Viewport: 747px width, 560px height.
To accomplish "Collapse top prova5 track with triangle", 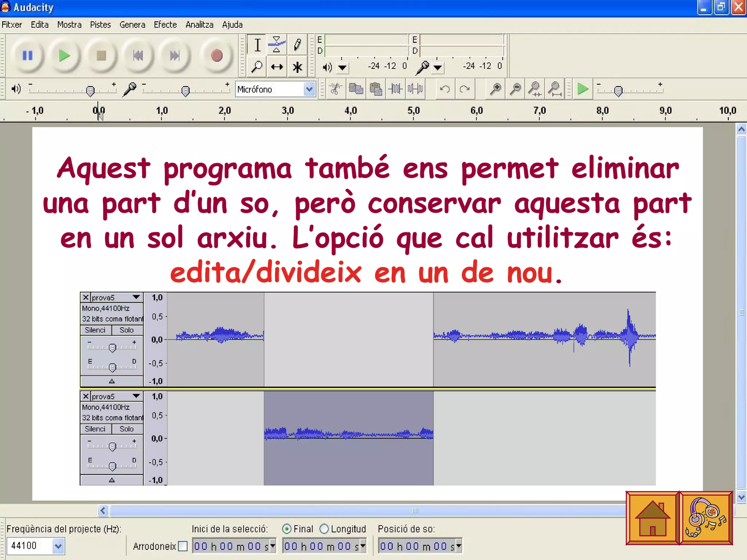I will tap(112, 381).
